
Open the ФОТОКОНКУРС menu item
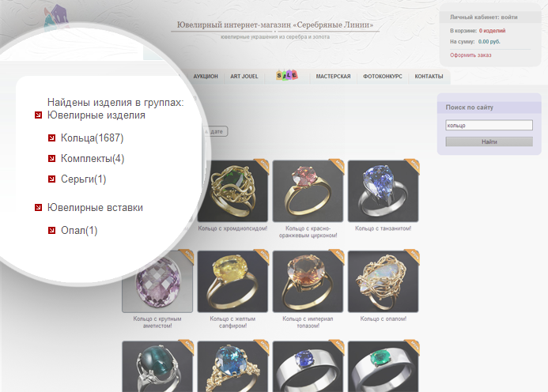(383, 77)
